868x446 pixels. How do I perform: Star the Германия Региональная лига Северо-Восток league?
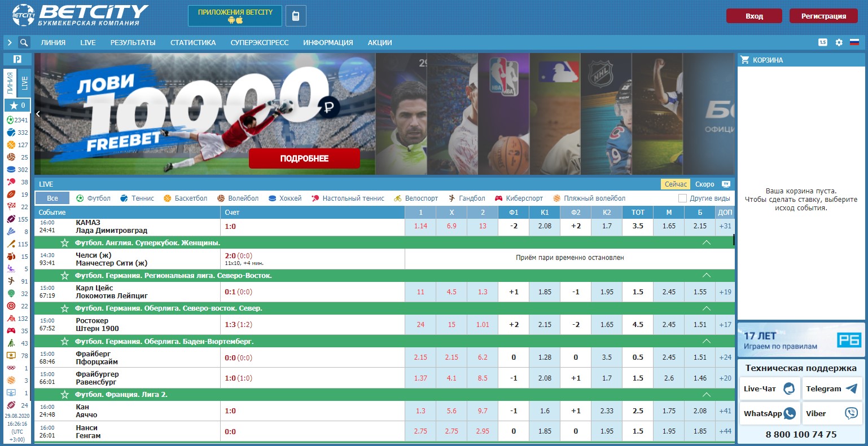pos(64,276)
